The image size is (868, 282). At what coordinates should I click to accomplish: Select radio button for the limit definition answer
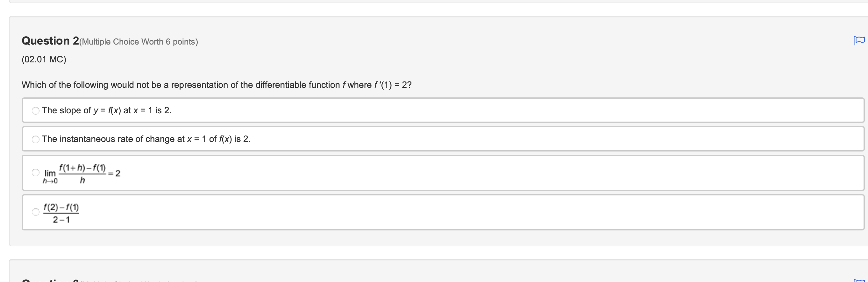coord(35,173)
